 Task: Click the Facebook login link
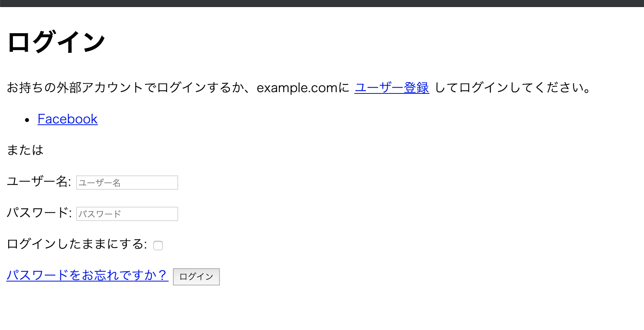67,119
